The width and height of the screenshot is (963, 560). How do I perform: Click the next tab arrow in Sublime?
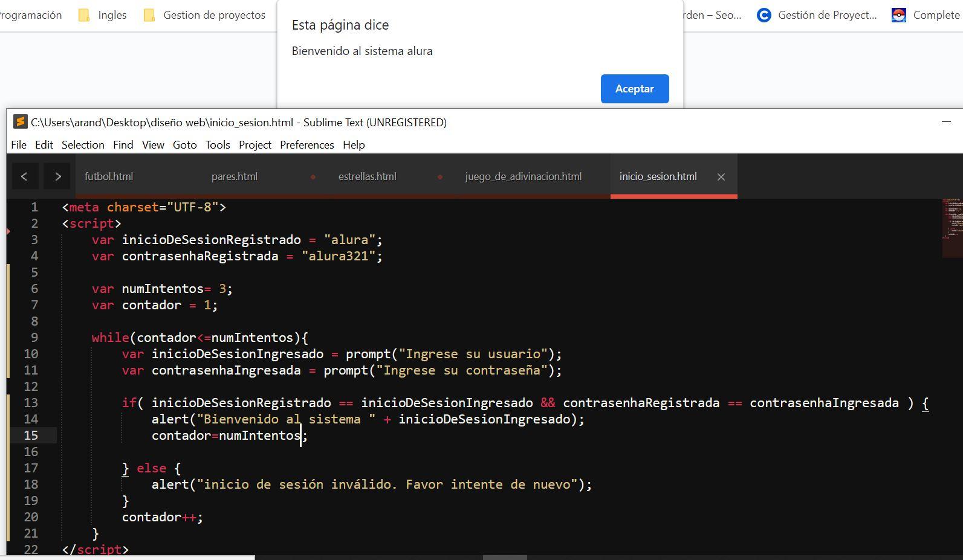click(57, 176)
